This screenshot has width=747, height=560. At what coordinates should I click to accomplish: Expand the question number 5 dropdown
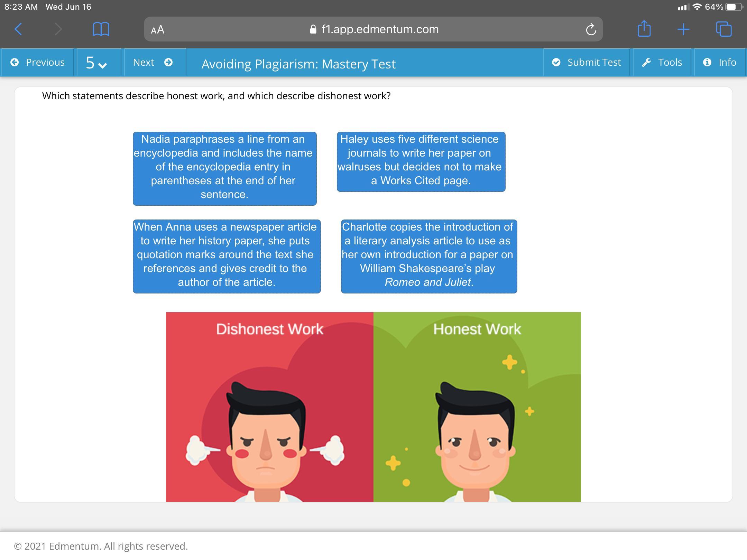point(96,63)
